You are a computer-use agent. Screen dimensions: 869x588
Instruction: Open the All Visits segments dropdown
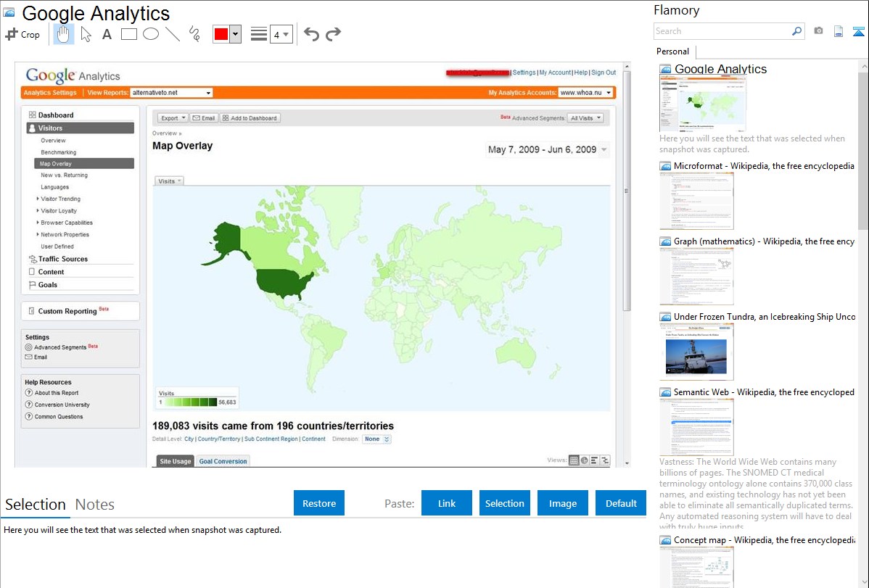pos(586,118)
